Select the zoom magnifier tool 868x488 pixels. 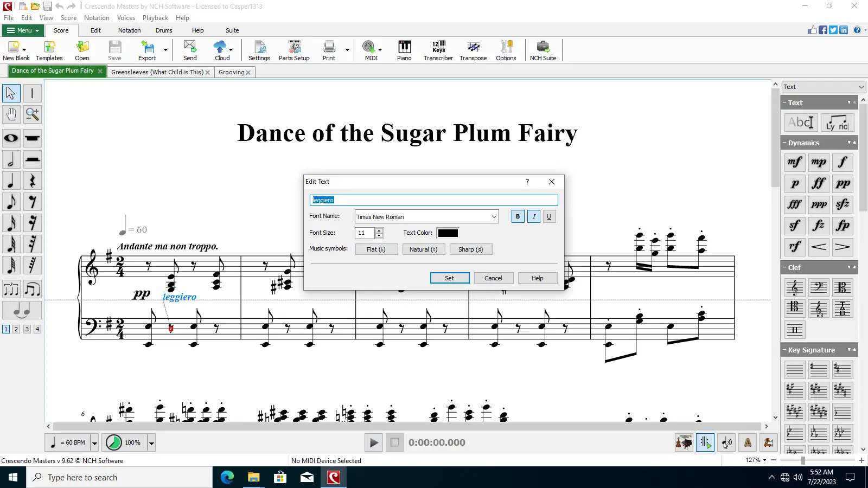pos(33,114)
